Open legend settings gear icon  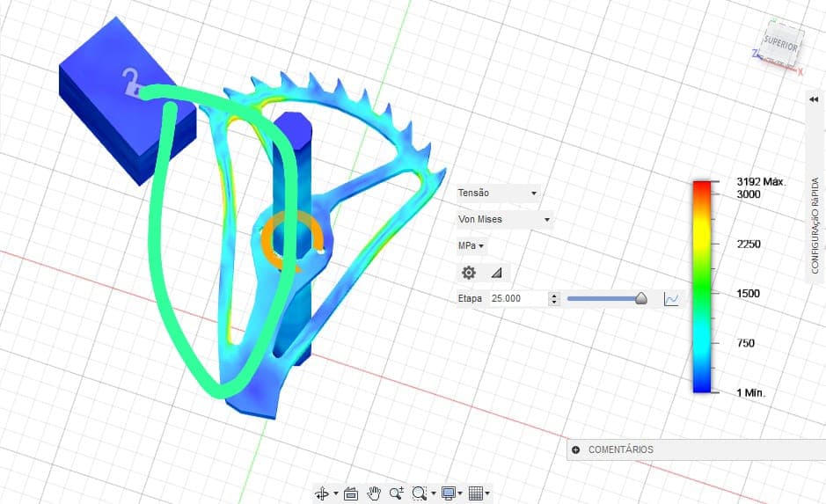pos(469,273)
